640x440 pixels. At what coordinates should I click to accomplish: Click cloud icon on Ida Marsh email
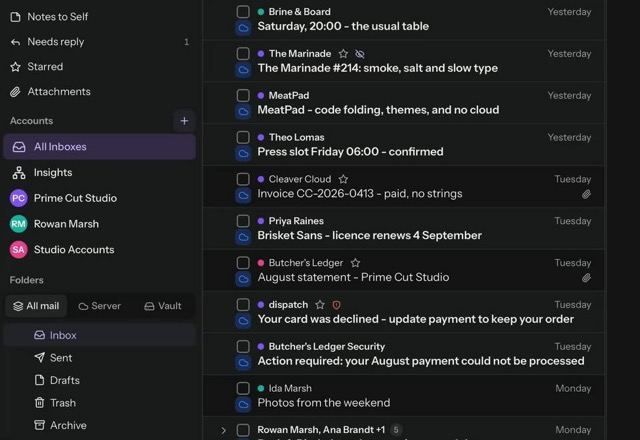(x=243, y=405)
